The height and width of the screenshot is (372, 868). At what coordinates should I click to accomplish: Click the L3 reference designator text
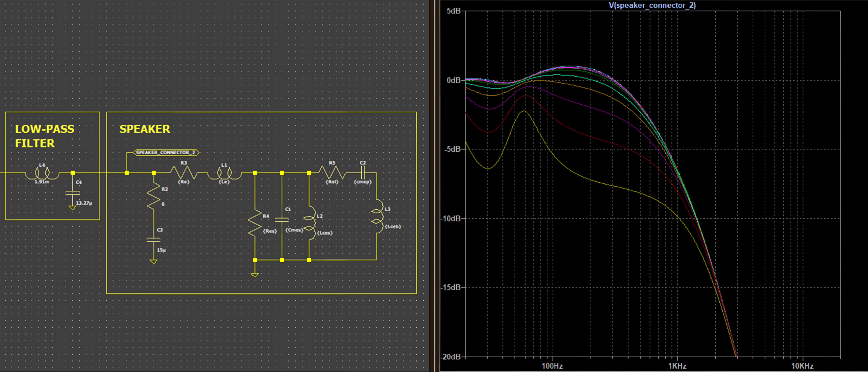[x=387, y=209]
